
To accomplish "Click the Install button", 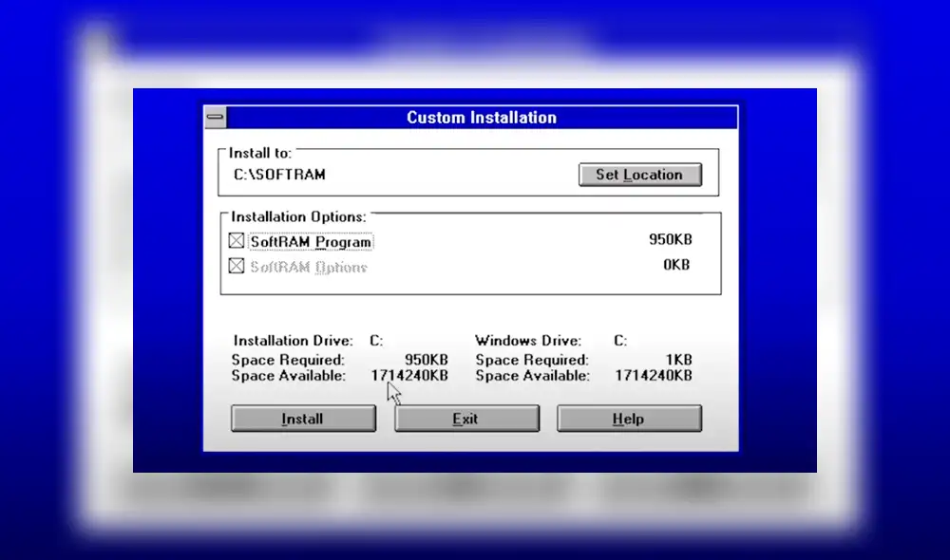I will tap(302, 419).
